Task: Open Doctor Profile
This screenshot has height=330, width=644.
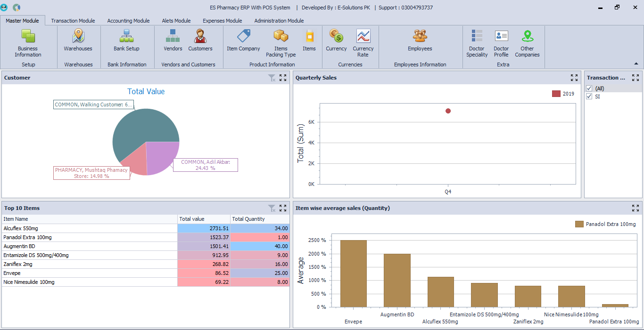Action: pyautogui.click(x=501, y=42)
